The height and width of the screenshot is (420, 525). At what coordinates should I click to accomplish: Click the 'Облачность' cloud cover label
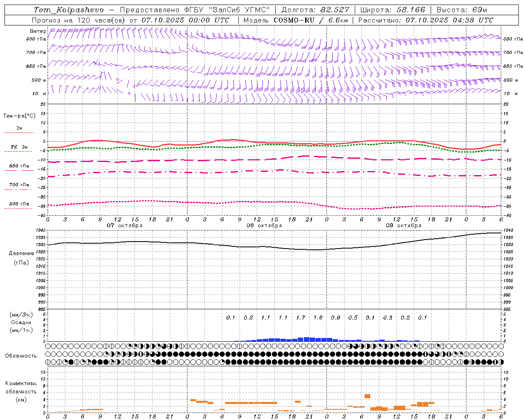pos(21,356)
